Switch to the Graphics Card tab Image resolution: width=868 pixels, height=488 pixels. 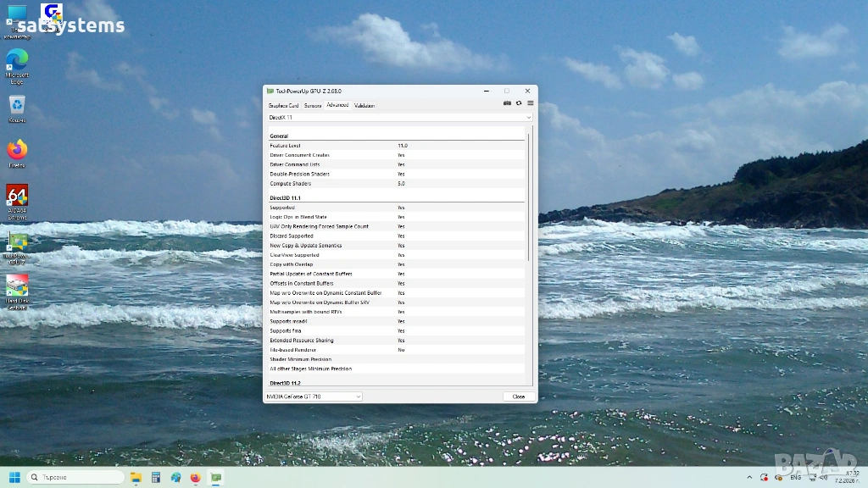[283, 105]
